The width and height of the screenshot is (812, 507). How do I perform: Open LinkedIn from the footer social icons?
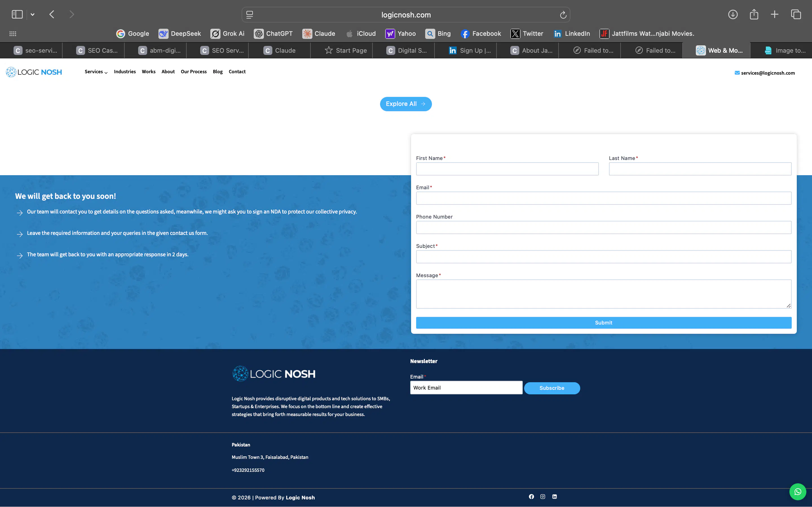554,497
